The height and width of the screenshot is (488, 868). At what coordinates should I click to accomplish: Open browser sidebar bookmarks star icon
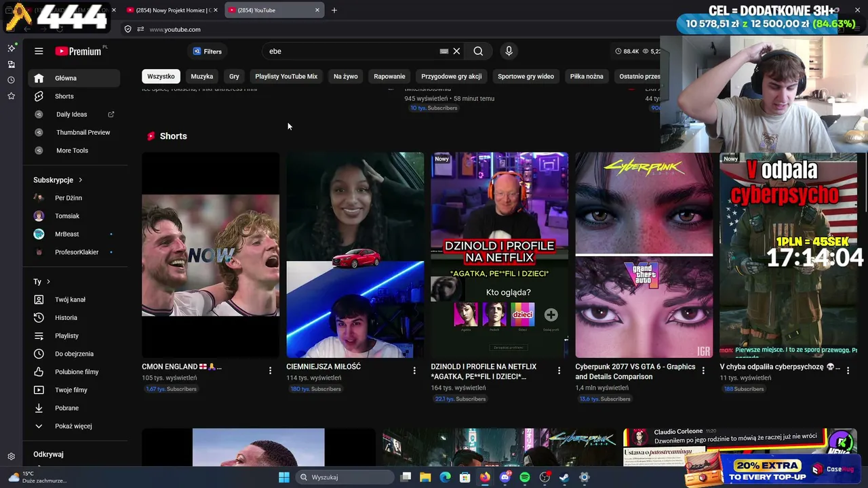coord(11,96)
